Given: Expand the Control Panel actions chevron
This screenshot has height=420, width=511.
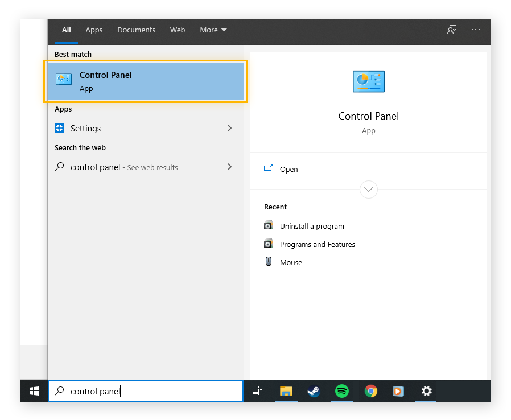Looking at the screenshot, I should pyautogui.click(x=368, y=190).
